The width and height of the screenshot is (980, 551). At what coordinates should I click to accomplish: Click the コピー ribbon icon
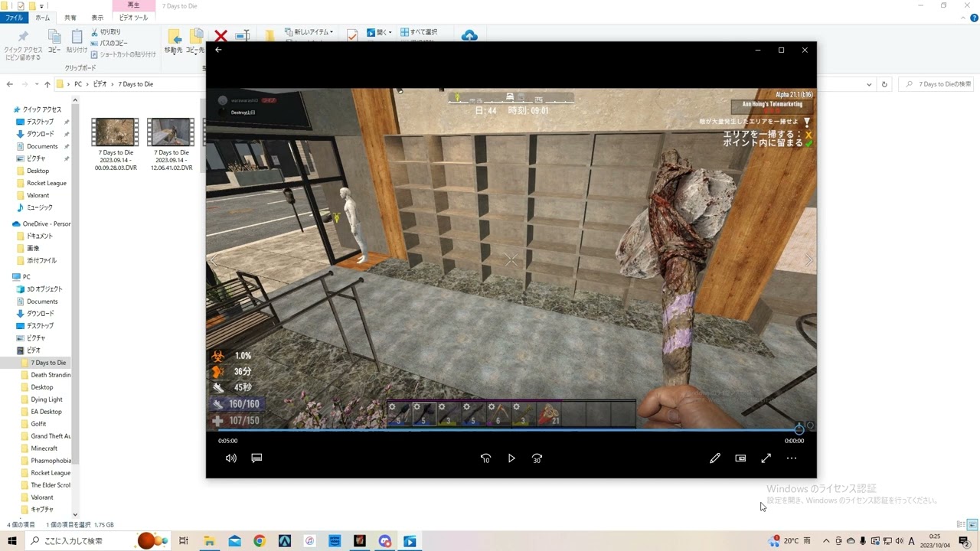click(x=54, y=42)
